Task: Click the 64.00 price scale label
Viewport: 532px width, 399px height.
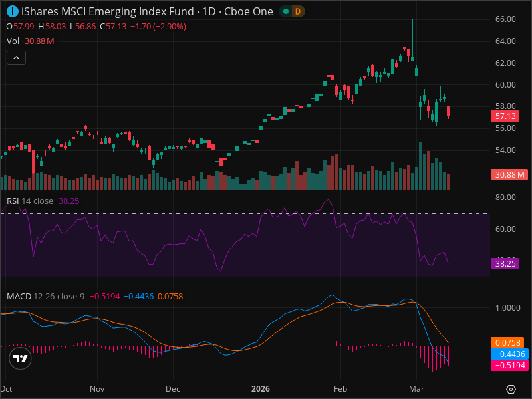Action: pyautogui.click(x=505, y=41)
